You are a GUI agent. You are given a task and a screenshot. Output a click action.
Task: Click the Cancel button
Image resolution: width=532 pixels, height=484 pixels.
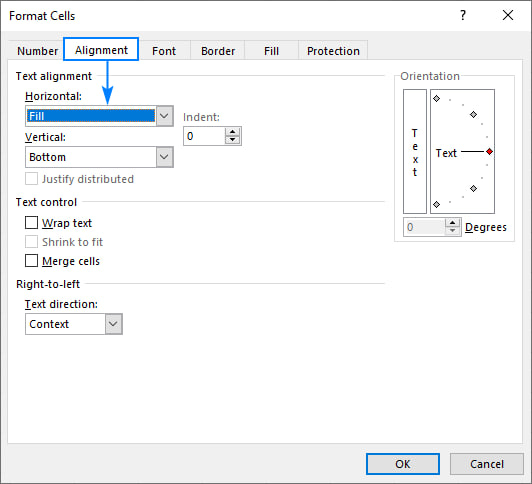(x=487, y=464)
